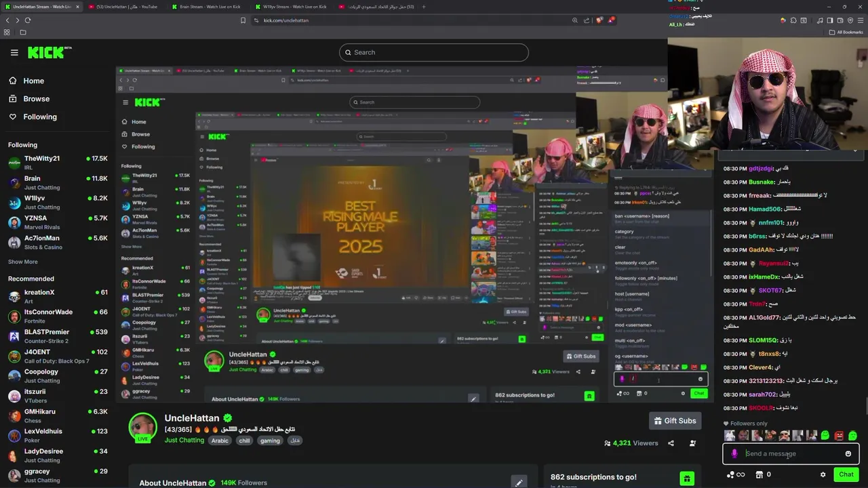Close the UncleHattan Stream browser tab
868x488 pixels.
tap(77, 7)
